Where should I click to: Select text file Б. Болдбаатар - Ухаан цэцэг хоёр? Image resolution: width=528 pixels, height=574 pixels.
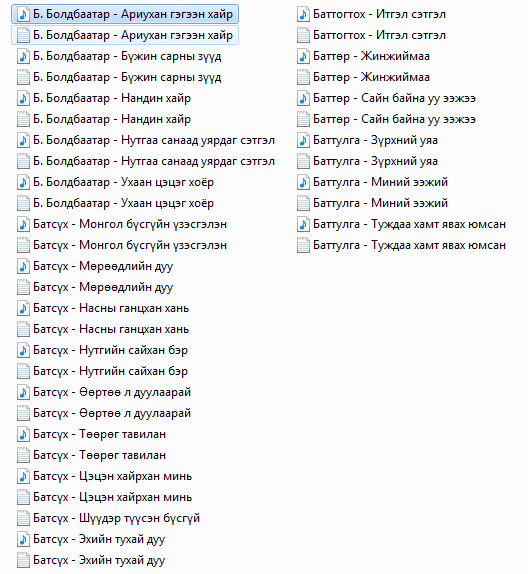coord(115,203)
